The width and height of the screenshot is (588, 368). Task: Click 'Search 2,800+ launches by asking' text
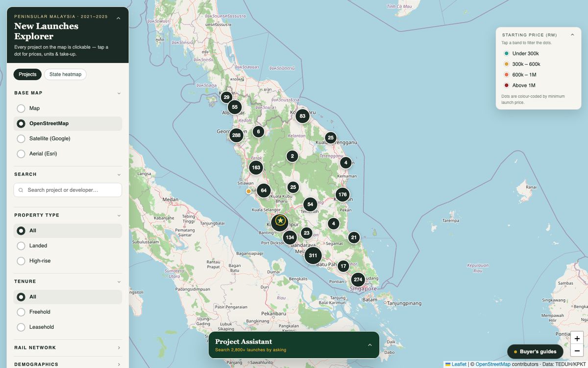pos(250,350)
